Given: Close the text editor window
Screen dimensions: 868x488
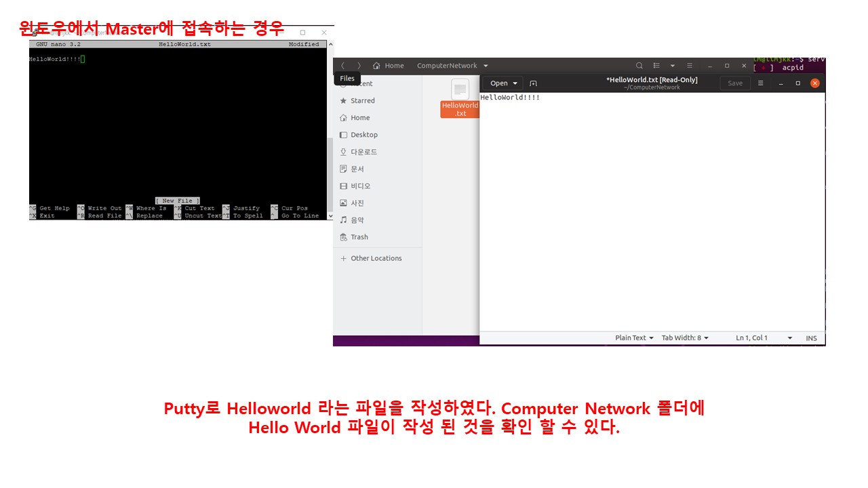Looking at the screenshot, I should click(815, 83).
